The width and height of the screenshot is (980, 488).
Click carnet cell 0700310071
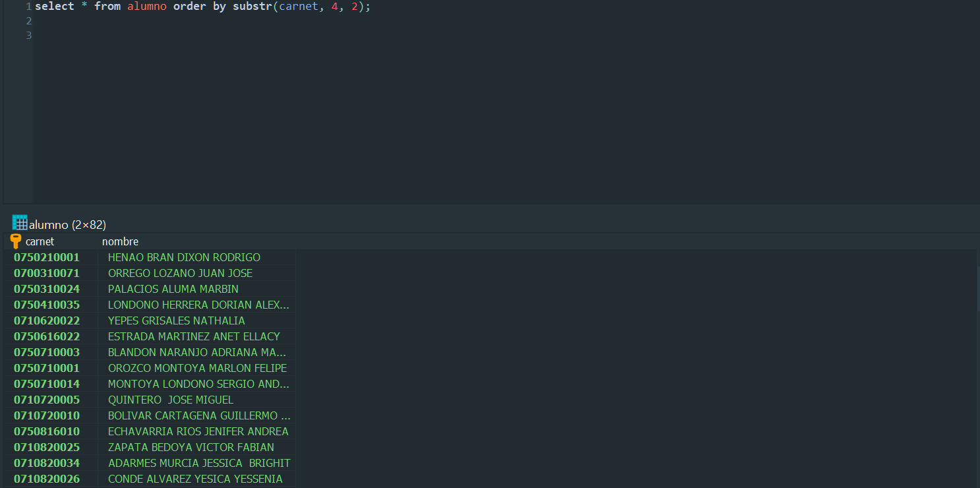point(47,273)
